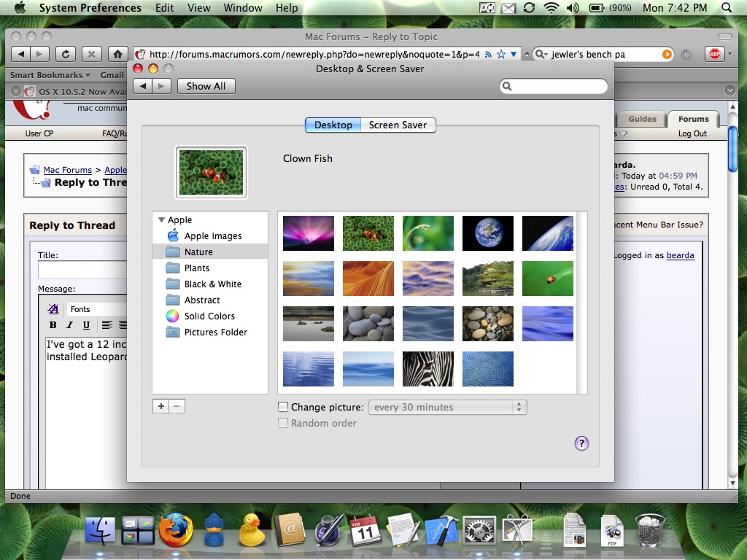Viewport: 747px width, 560px height.
Task: Bookmark page with the star icon
Action: 501,54
